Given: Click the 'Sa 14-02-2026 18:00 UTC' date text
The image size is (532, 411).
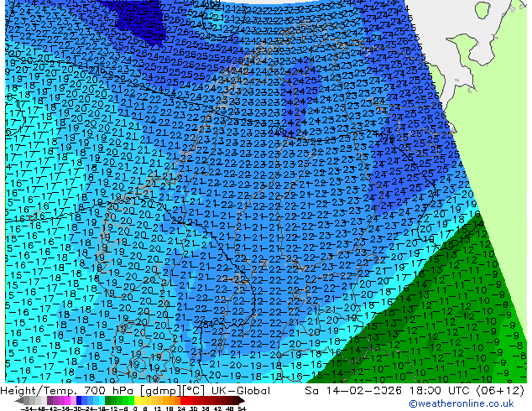Looking at the screenshot, I should pos(389,391).
